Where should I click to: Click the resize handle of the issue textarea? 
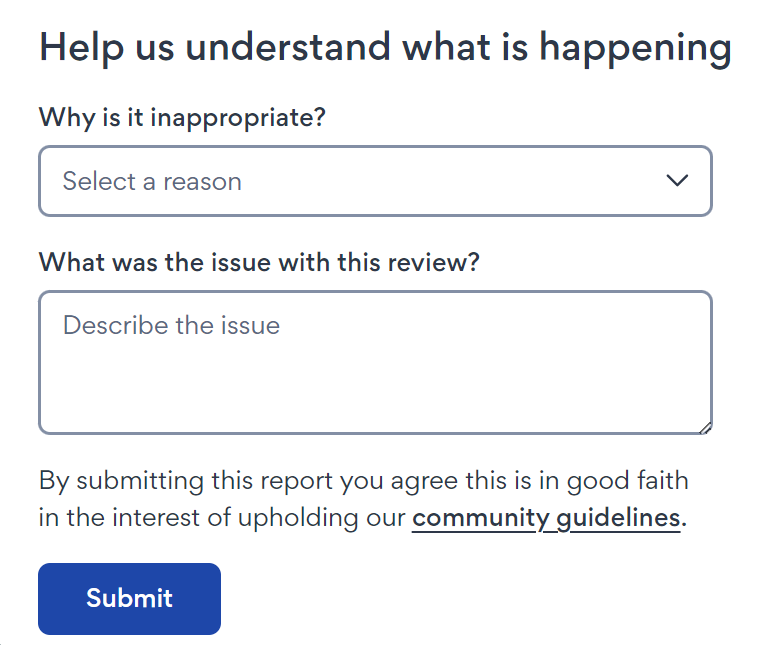(x=706, y=428)
